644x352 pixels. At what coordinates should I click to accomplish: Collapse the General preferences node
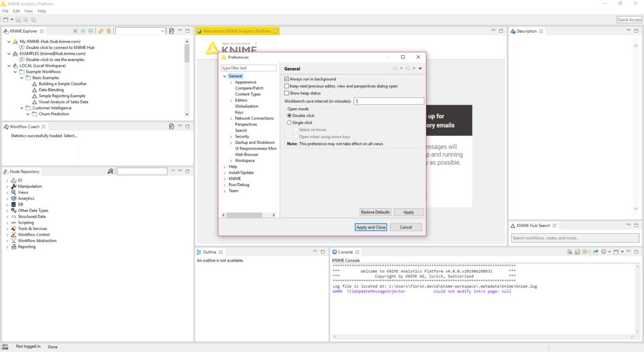click(x=225, y=76)
